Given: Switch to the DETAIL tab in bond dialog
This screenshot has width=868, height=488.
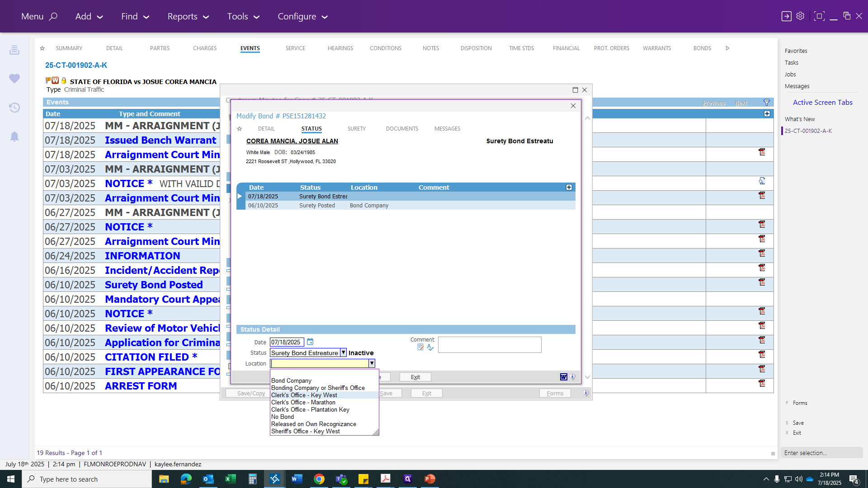Looking at the screenshot, I should [x=266, y=129].
